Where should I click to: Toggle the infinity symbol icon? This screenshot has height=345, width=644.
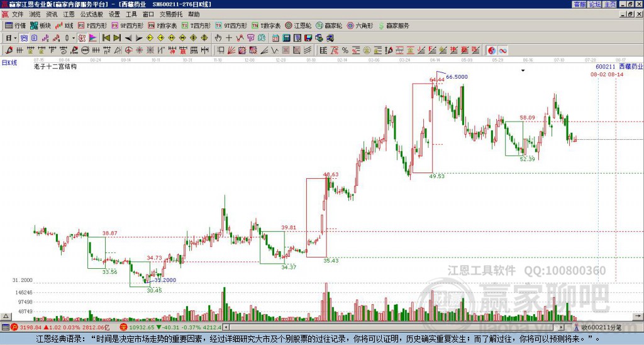502,50
